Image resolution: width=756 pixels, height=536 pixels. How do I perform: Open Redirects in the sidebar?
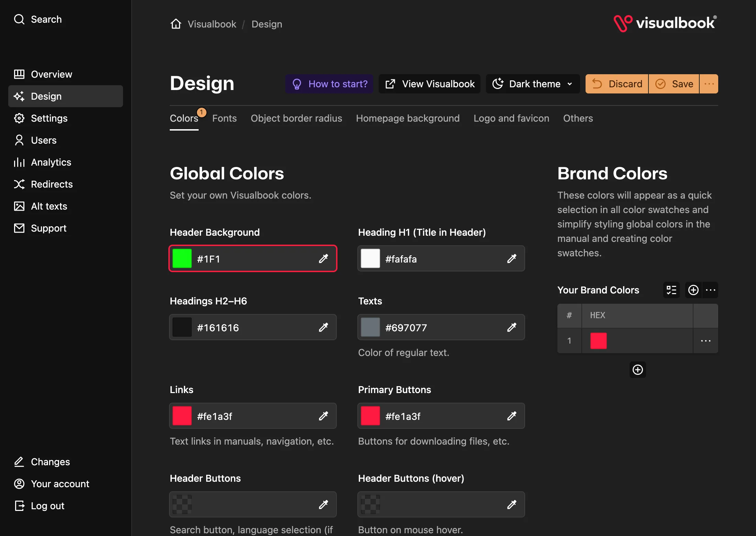coord(65,184)
